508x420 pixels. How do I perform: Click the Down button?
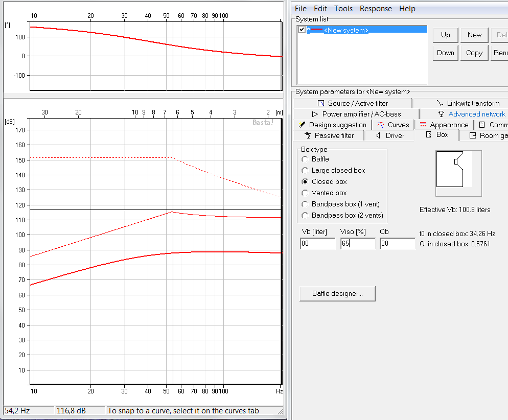[x=446, y=53]
